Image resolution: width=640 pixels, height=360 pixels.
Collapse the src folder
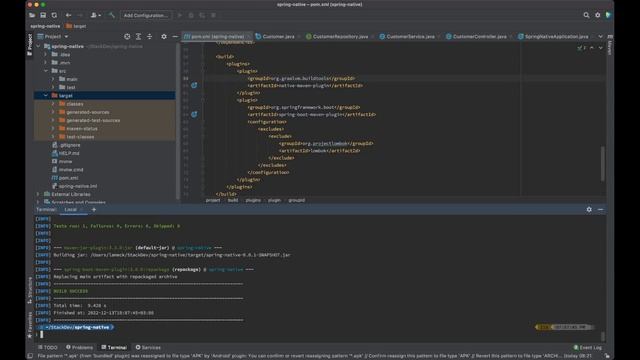pos(46,71)
